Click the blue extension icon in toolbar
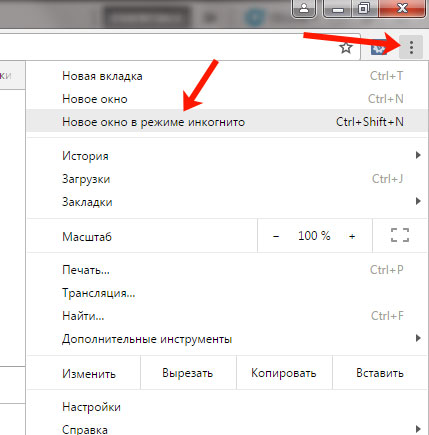429x435 pixels. pyautogui.click(x=379, y=49)
